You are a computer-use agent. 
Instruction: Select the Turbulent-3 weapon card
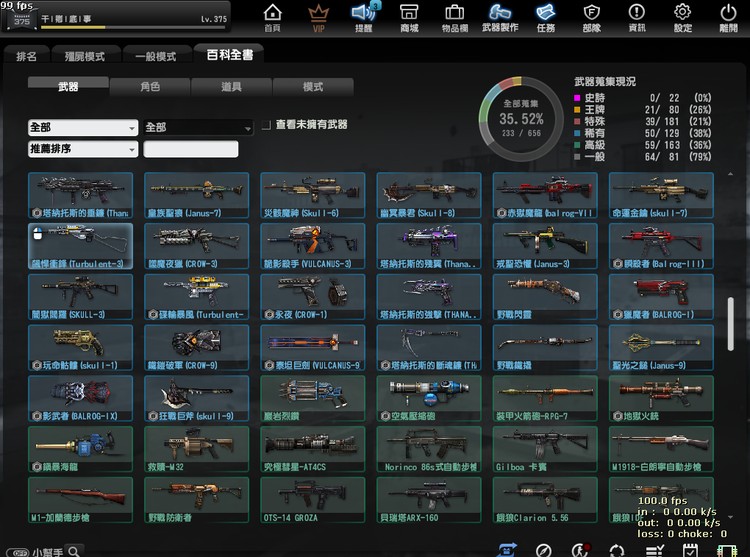(x=80, y=246)
